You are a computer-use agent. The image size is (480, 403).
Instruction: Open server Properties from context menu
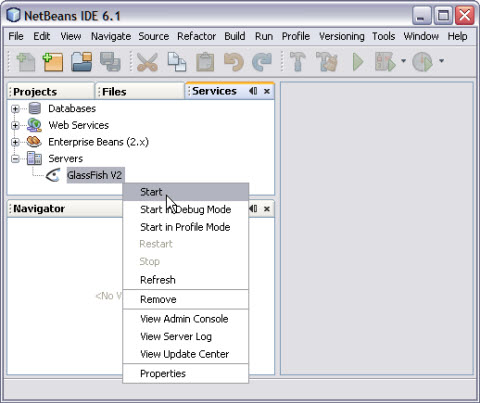186,374
